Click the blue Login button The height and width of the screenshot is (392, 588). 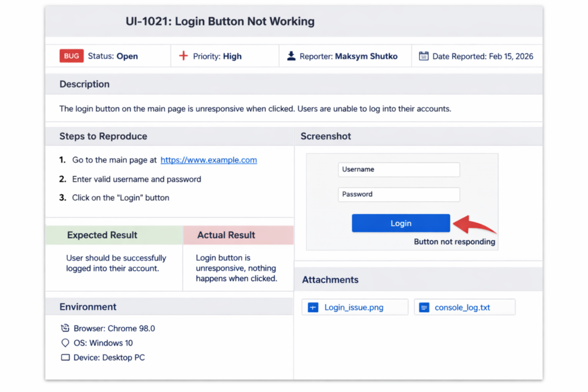tap(401, 223)
